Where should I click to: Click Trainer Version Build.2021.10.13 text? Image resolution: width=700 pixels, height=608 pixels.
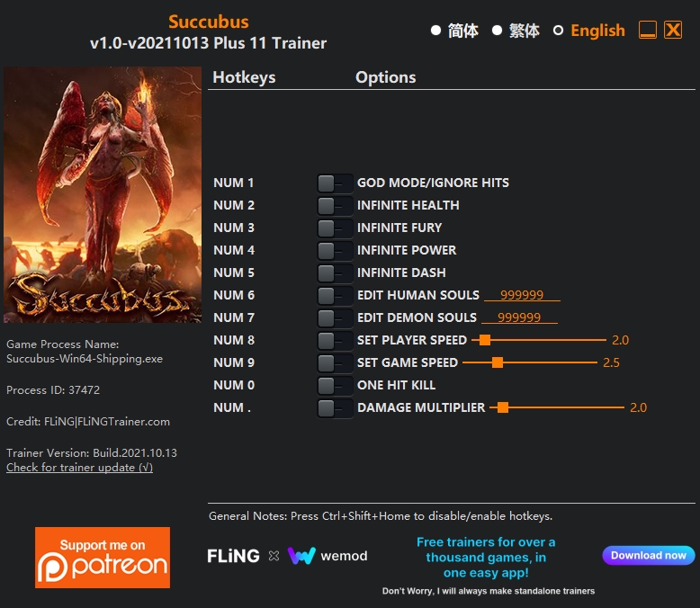click(92, 453)
